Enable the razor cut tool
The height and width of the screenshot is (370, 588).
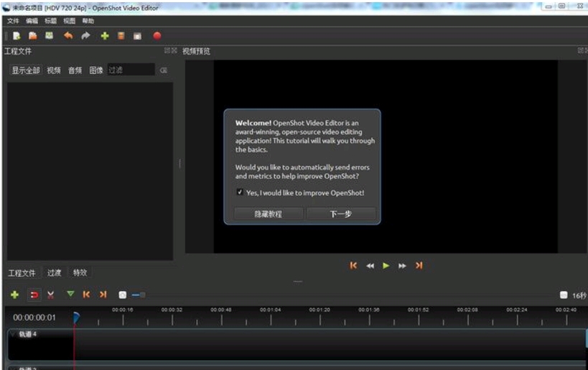(51, 295)
